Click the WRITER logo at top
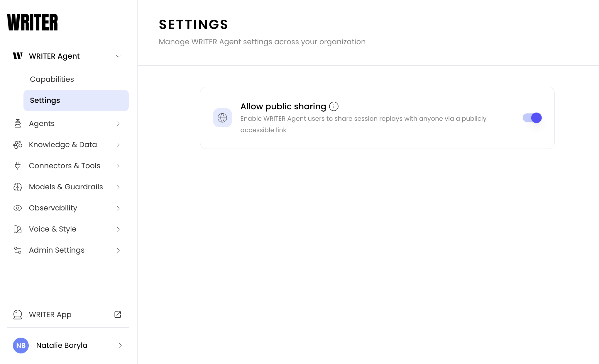 (x=33, y=22)
